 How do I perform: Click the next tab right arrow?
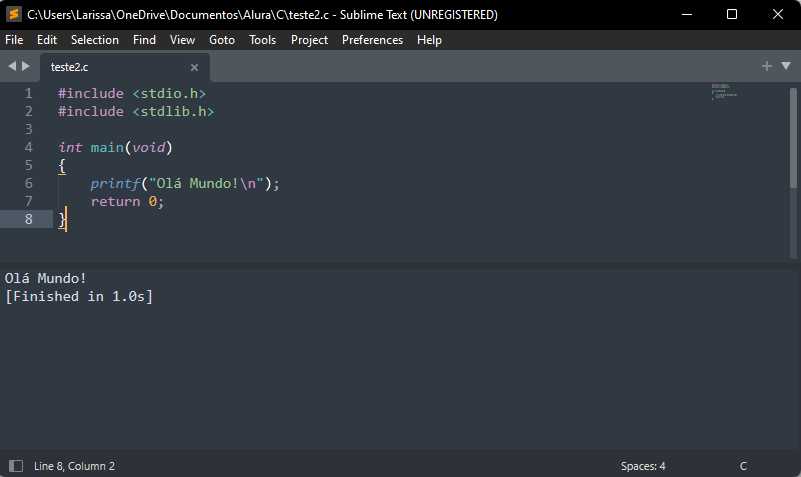tap(26, 66)
